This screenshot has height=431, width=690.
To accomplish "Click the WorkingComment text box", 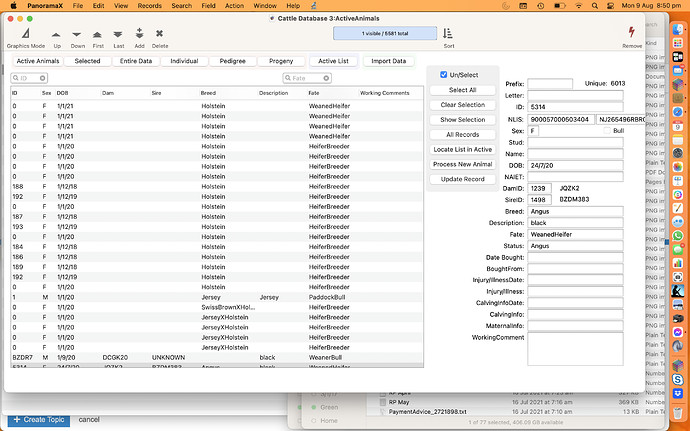I will (575, 349).
